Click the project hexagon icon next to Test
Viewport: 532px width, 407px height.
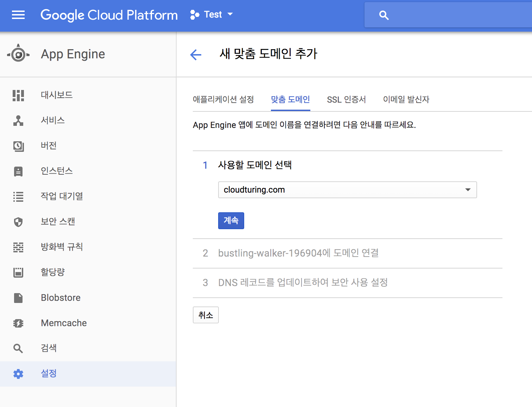click(x=195, y=14)
